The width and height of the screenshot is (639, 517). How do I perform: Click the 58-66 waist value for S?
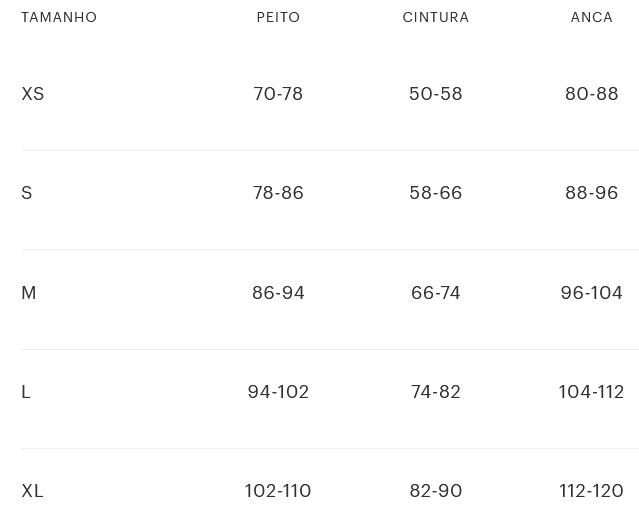coord(435,192)
